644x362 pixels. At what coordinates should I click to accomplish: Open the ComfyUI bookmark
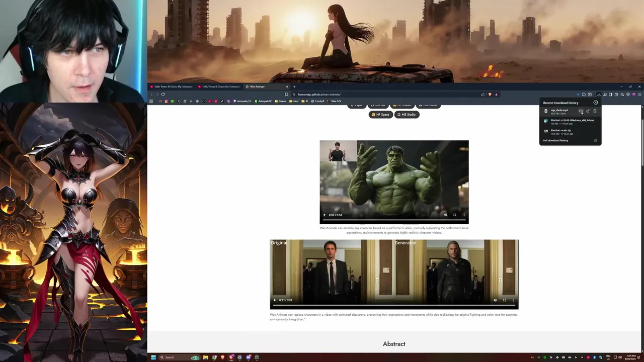pos(317,101)
